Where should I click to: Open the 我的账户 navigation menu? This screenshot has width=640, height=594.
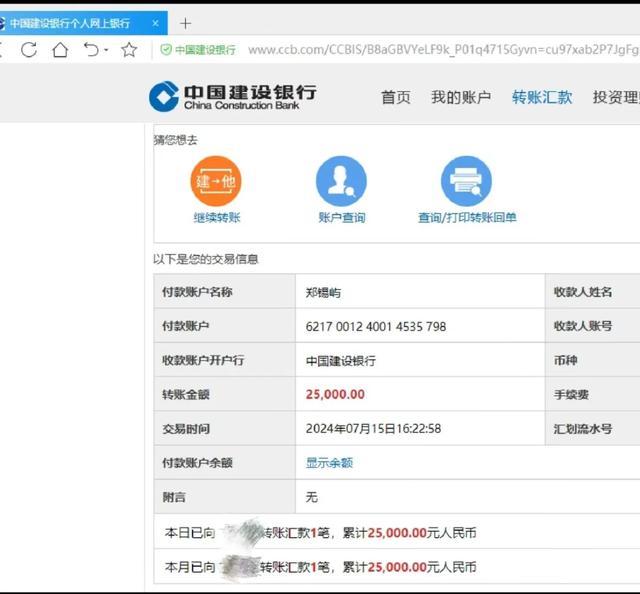tap(460, 97)
